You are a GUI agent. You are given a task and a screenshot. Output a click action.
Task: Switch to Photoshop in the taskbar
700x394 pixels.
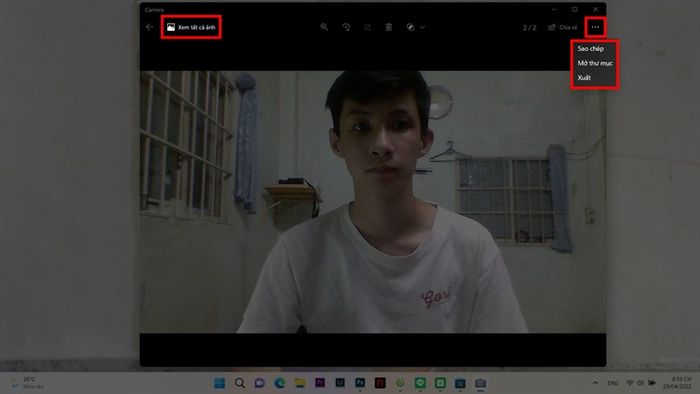pyautogui.click(x=360, y=383)
